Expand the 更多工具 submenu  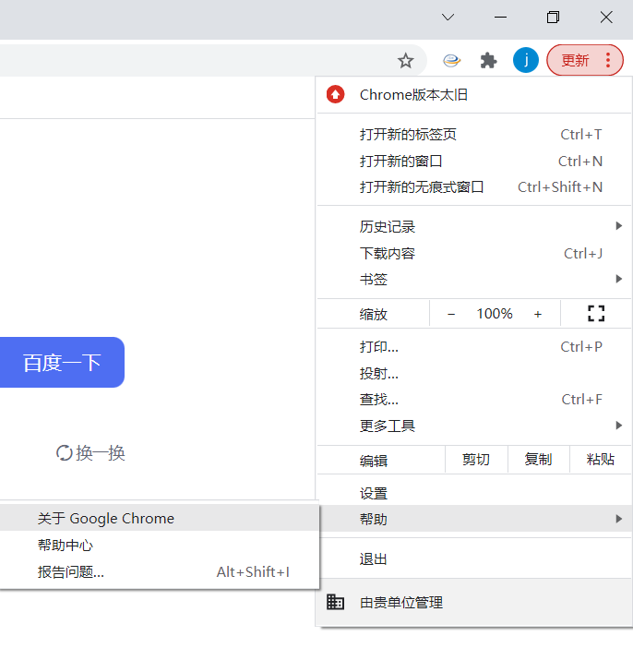[474, 426]
